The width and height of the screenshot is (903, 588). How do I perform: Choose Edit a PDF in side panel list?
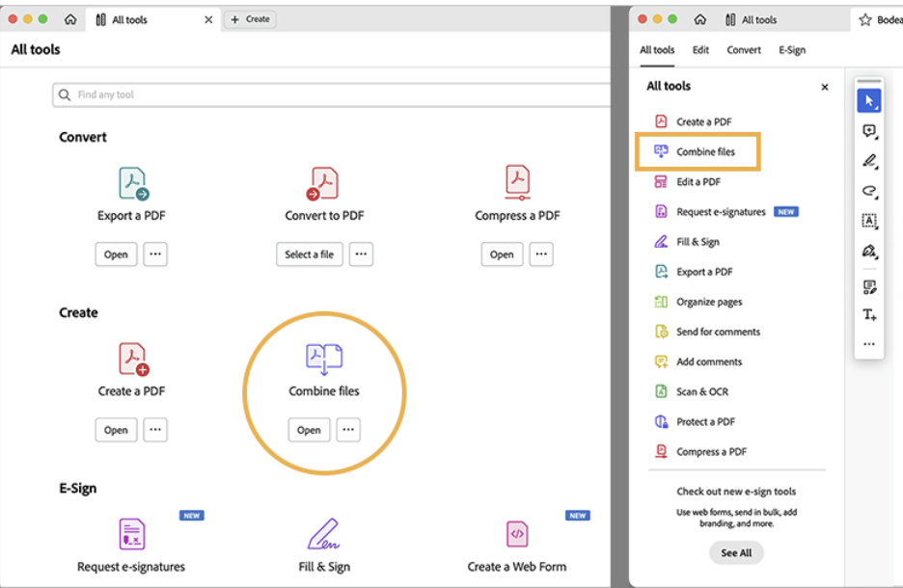tap(688, 182)
